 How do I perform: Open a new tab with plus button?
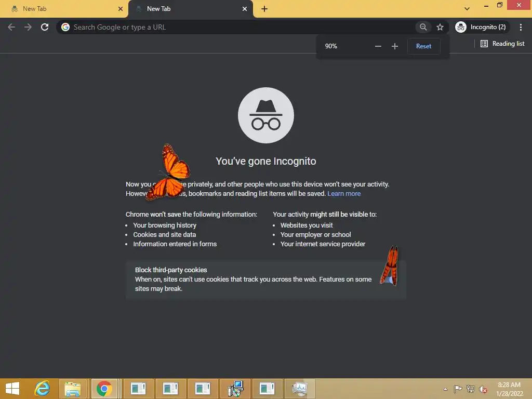264,9
